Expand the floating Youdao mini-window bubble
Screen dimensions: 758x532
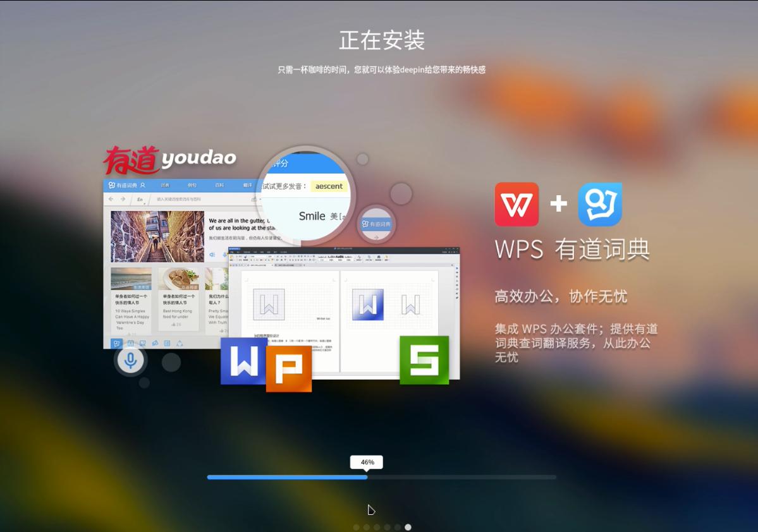click(x=376, y=224)
